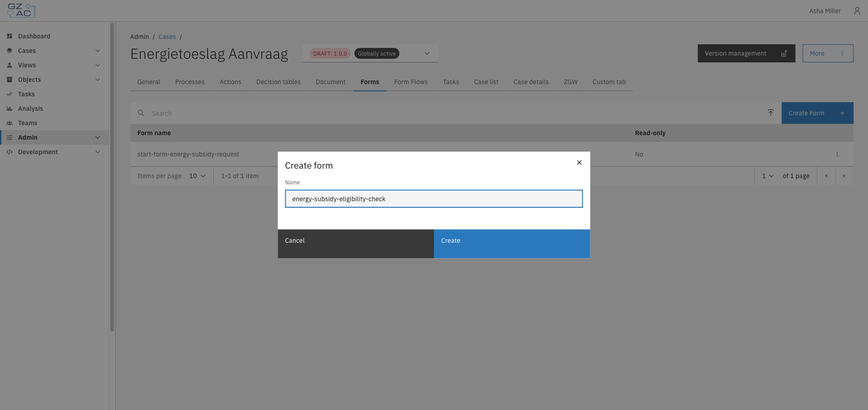
Task: Click the Dashboard sidebar icon
Action: pyautogui.click(x=9, y=36)
